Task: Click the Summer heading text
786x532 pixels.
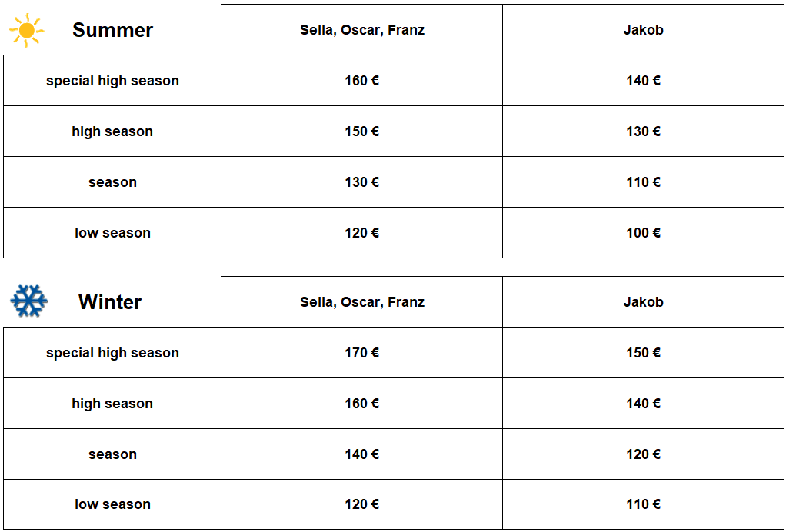Action: click(112, 30)
